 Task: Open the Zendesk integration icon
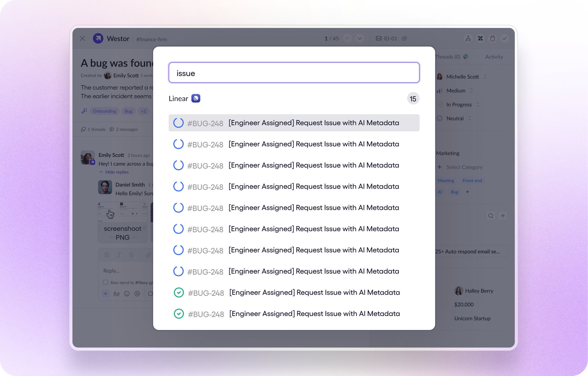click(480, 39)
